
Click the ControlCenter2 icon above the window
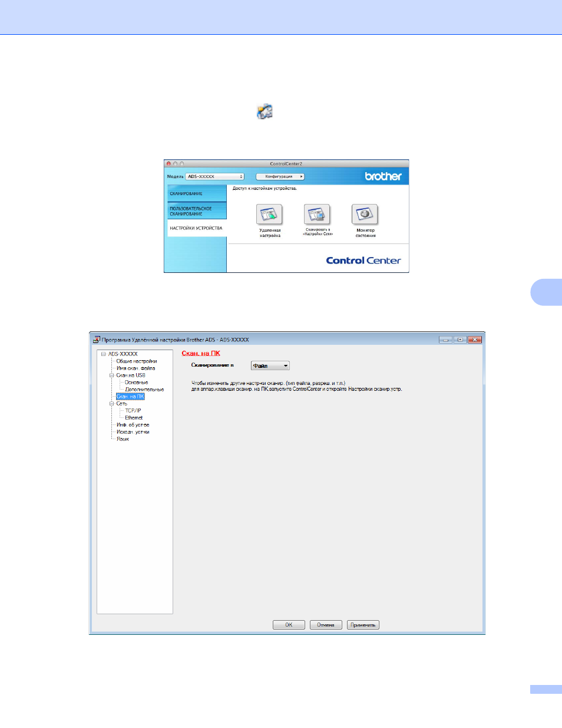click(x=265, y=111)
